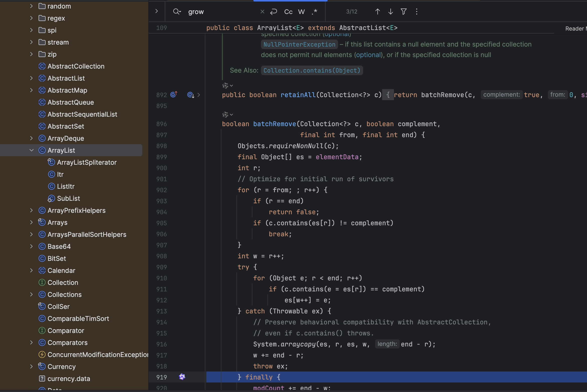Viewport: 587px width, 392px height.
Task: Expand the Collections class node
Action: tap(32, 294)
